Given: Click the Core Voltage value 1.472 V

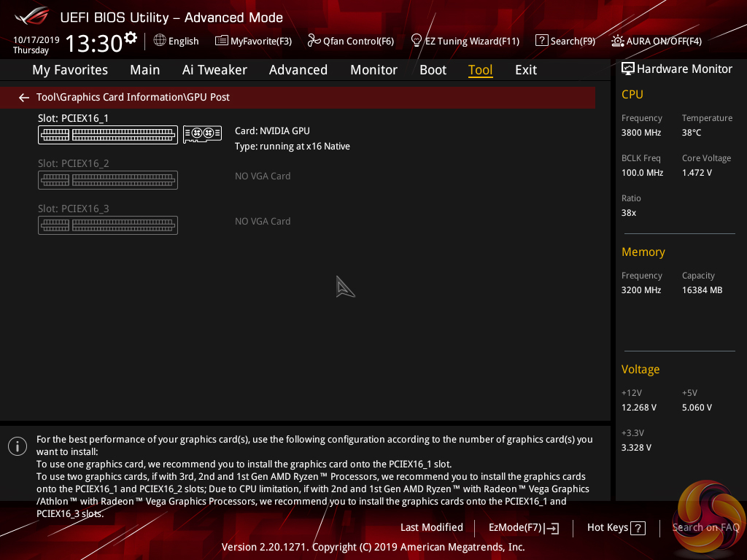Looking at the screenshot, I should coord(697,173).
